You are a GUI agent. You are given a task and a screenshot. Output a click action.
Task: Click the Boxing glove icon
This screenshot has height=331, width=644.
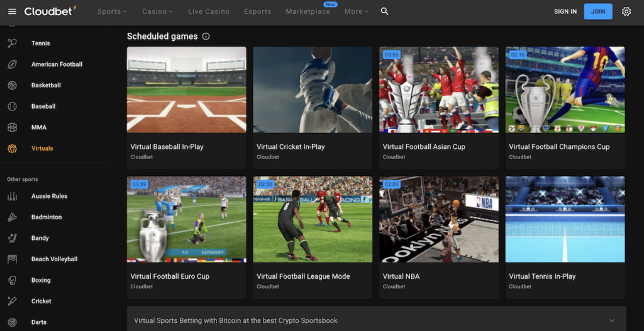click(13, 280)
